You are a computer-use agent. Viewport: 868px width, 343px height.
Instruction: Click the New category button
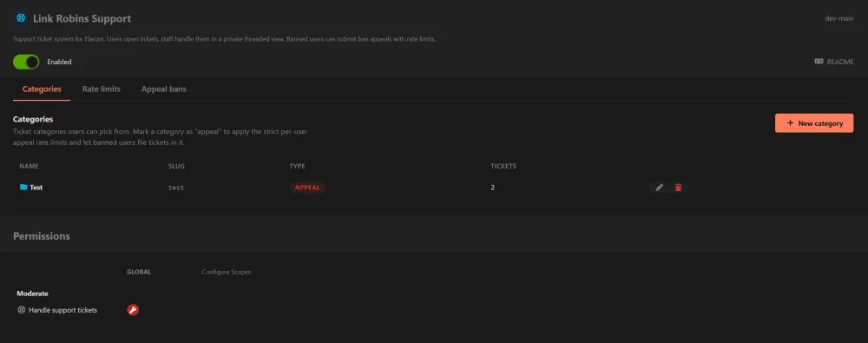(814, 123)
